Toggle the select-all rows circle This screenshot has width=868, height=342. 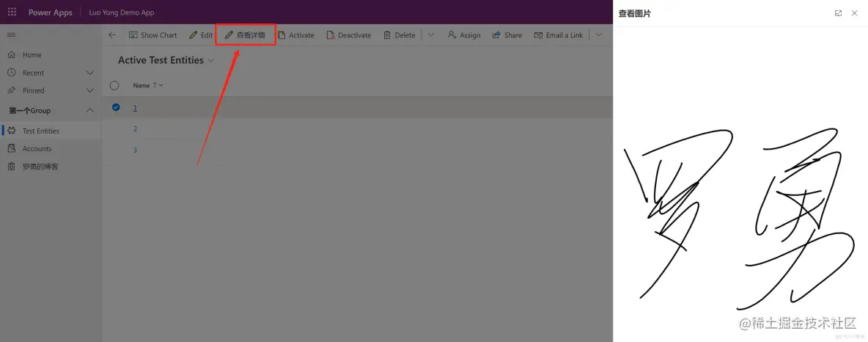(114, 85)
